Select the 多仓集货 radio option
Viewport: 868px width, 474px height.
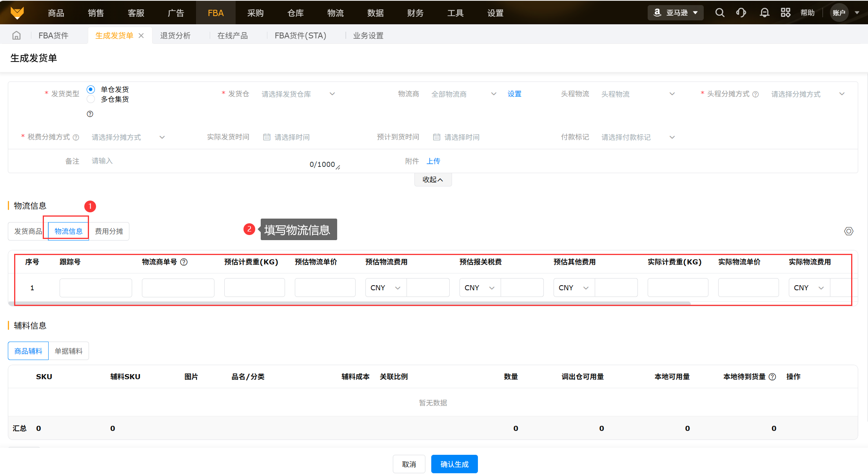[91, 99]
